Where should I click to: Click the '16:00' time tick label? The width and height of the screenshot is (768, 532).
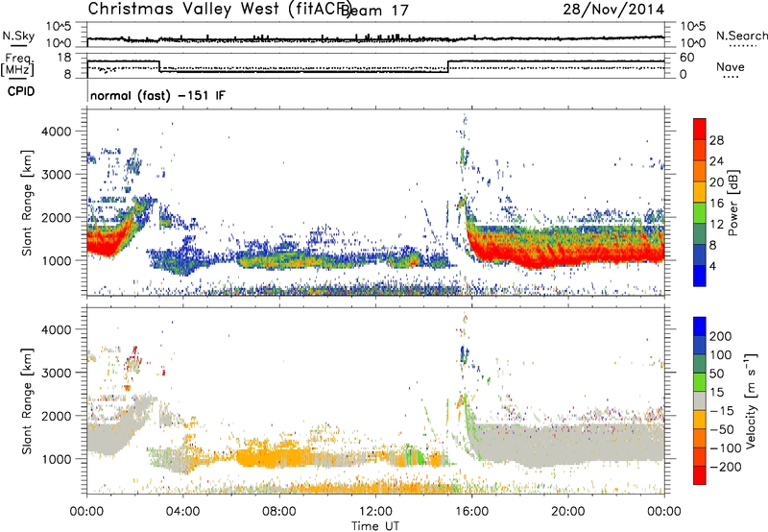[x=471, y=512]
